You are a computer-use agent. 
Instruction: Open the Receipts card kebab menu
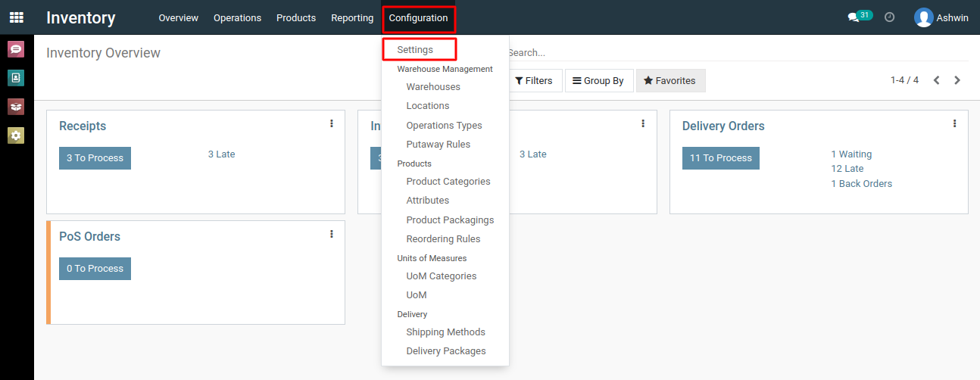332,123
